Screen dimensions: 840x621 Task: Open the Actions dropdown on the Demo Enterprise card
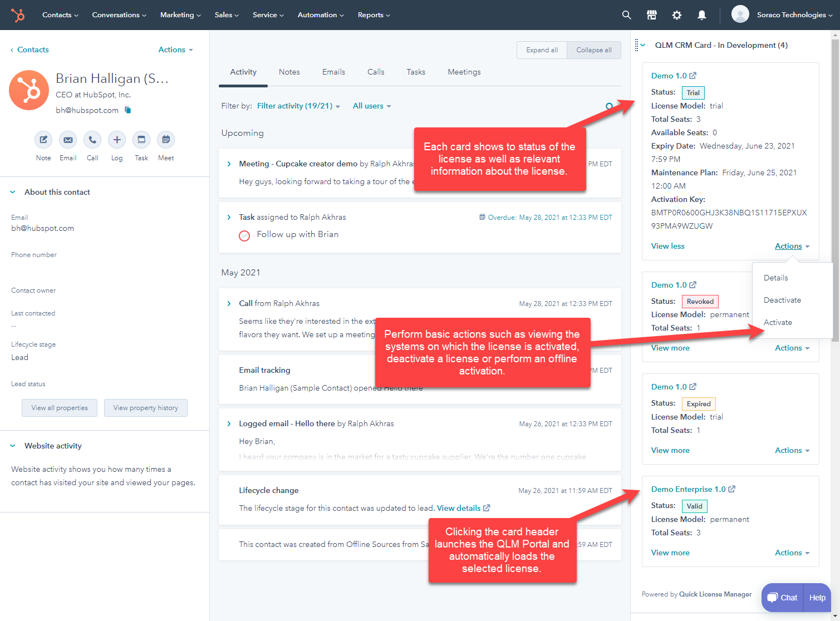[792, 553]
